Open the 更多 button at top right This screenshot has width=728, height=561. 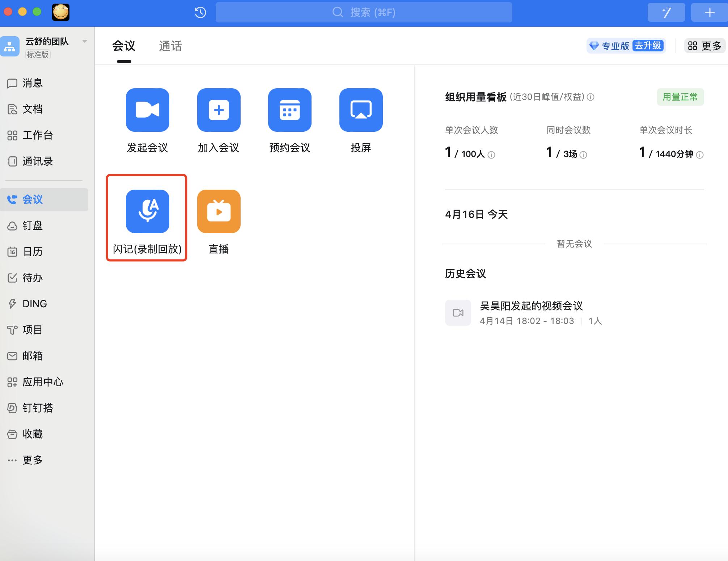click(705, 46)
